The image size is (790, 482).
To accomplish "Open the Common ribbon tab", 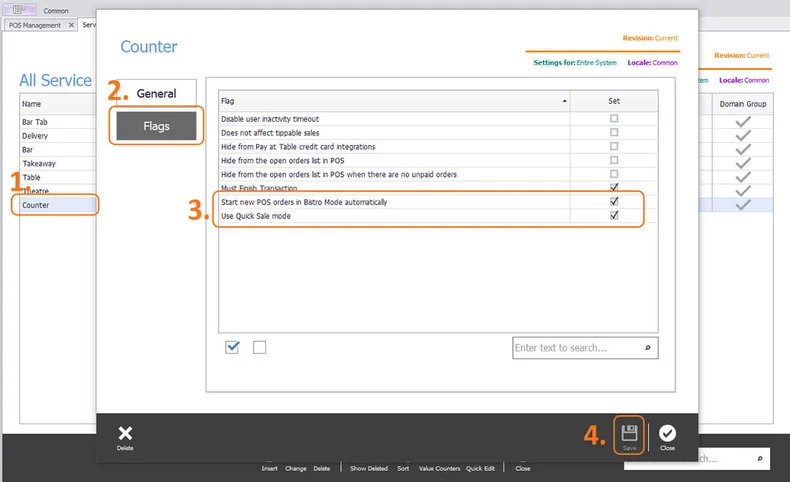I will tap(55, 11).
